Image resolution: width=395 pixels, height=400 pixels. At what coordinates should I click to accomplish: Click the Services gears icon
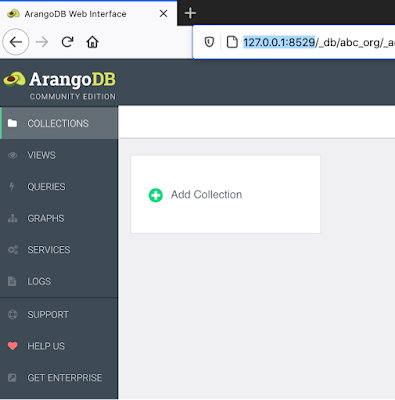pos(13,250)
